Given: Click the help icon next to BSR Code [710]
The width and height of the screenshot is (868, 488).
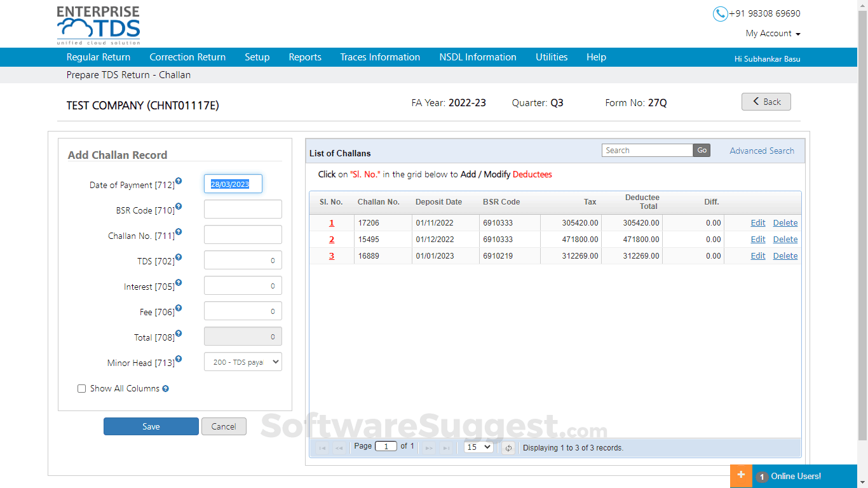Looking at the screenshot, I should (x=179, y=206).
